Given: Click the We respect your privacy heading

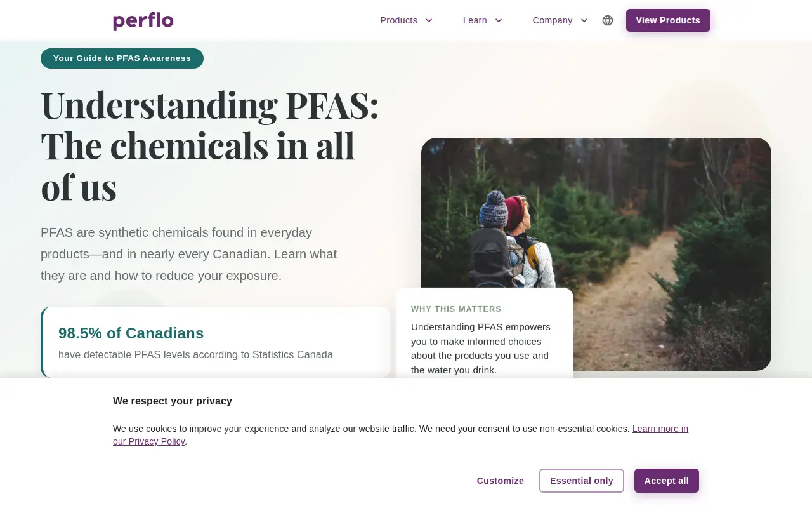Looking at the screenshot, I should [x=173, y=401].
